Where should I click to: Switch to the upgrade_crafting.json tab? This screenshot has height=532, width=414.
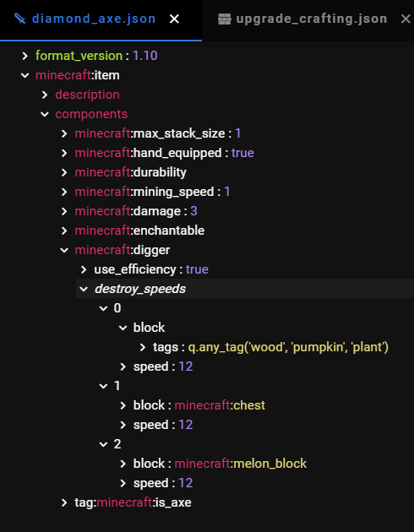point(312,19)
